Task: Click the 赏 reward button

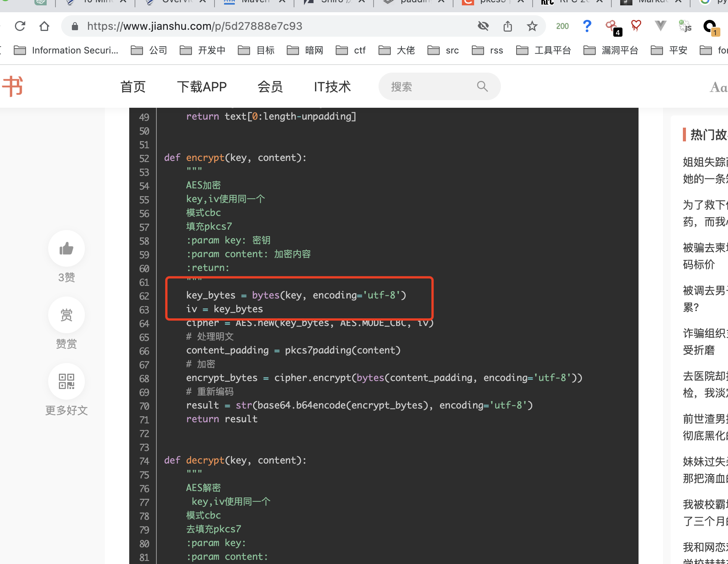Action: click(x=67, y=315)
